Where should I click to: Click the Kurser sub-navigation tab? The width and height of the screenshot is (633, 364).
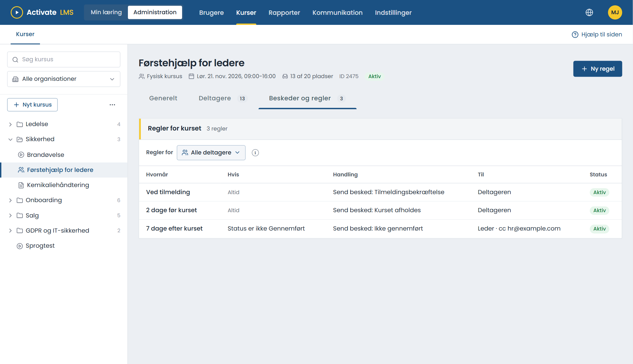coord(25,34)
